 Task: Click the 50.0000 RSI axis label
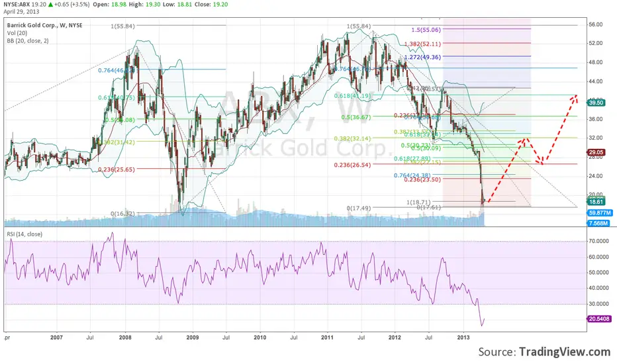click(x=599, y=272)
